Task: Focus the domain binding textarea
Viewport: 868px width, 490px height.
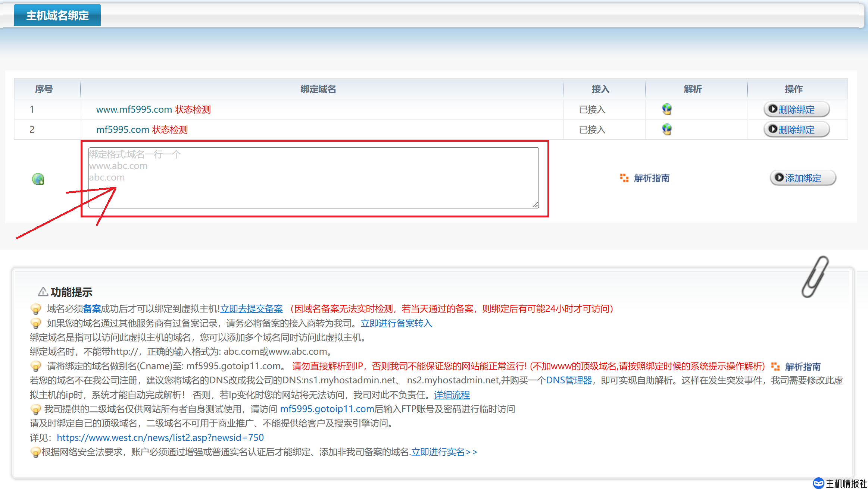Action: (313, 178)
